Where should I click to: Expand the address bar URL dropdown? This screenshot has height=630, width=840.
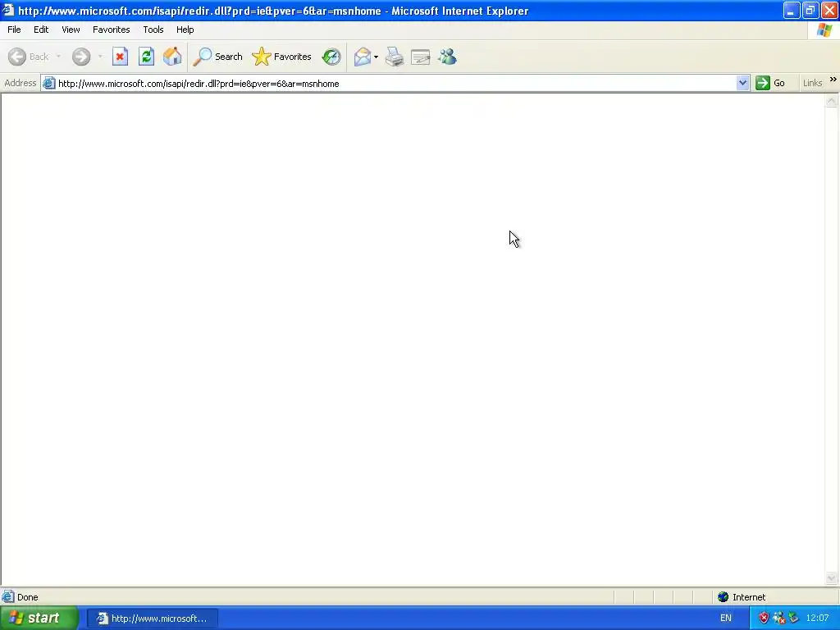coord(742,83)
